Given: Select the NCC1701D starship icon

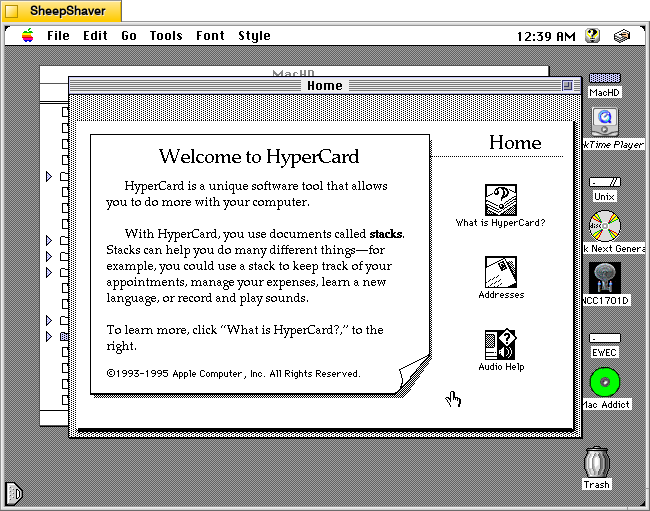Looking at the screenshot, I should (605, 277).
